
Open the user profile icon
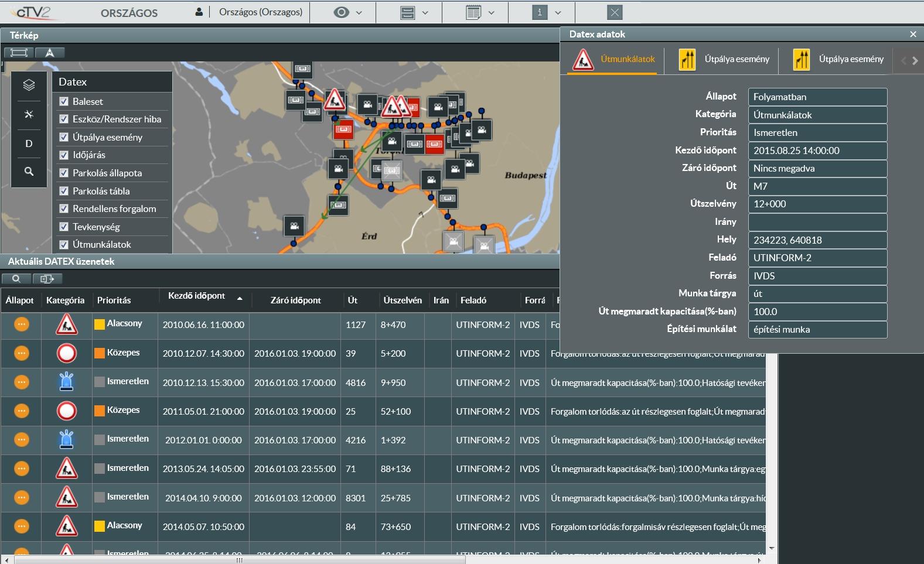[199, 12]
